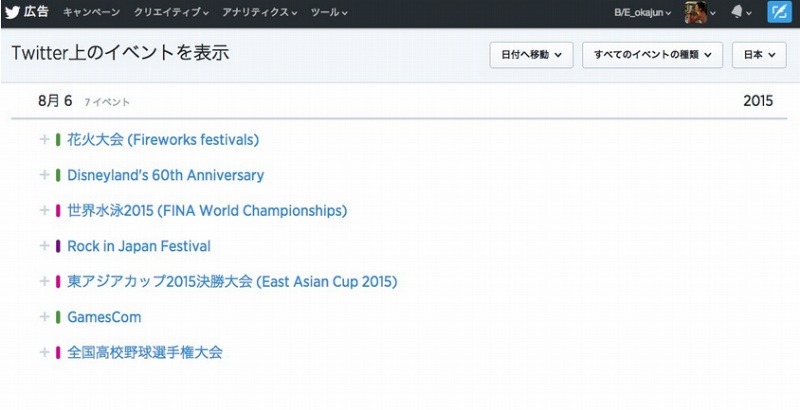The image size is (800, 410).
Task: Open the compose tweet button
Action: pos(780,12)
